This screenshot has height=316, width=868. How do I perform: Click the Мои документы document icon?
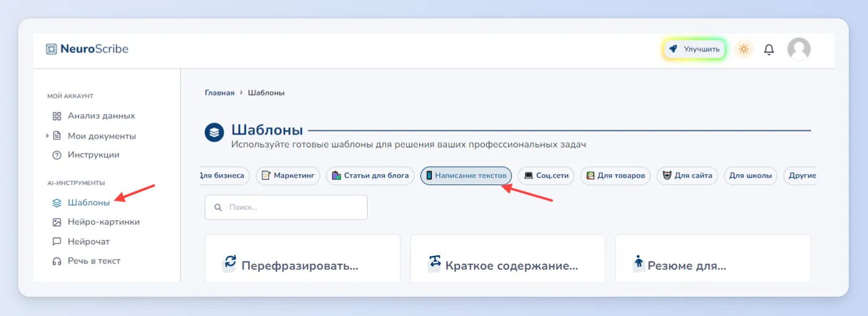click(x=57, y=136)
